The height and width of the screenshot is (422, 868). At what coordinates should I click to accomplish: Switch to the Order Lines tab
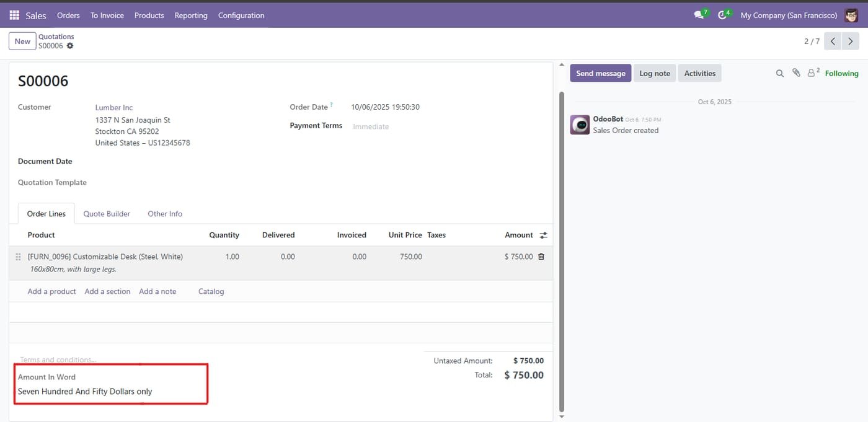pyautogui.click(x=46, y=214)
